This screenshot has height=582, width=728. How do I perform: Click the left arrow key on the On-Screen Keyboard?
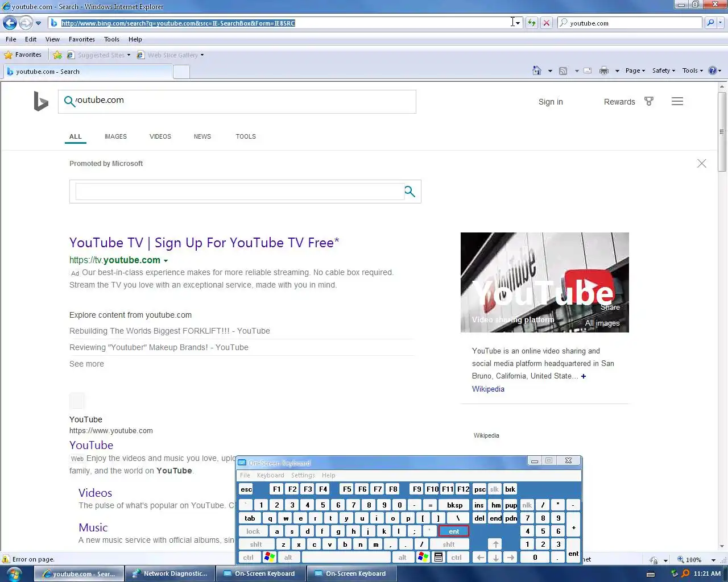pyautogui.click(x=480, y=558)
